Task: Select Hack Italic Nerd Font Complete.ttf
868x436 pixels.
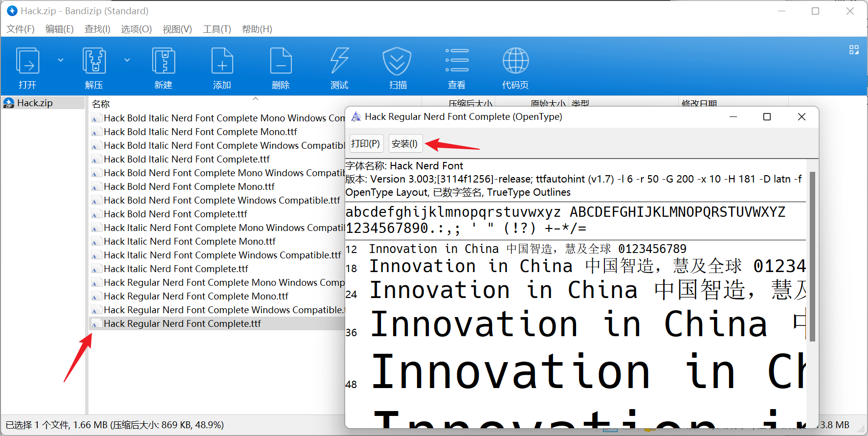Action: pyautogui.click(x=176, y=269)
